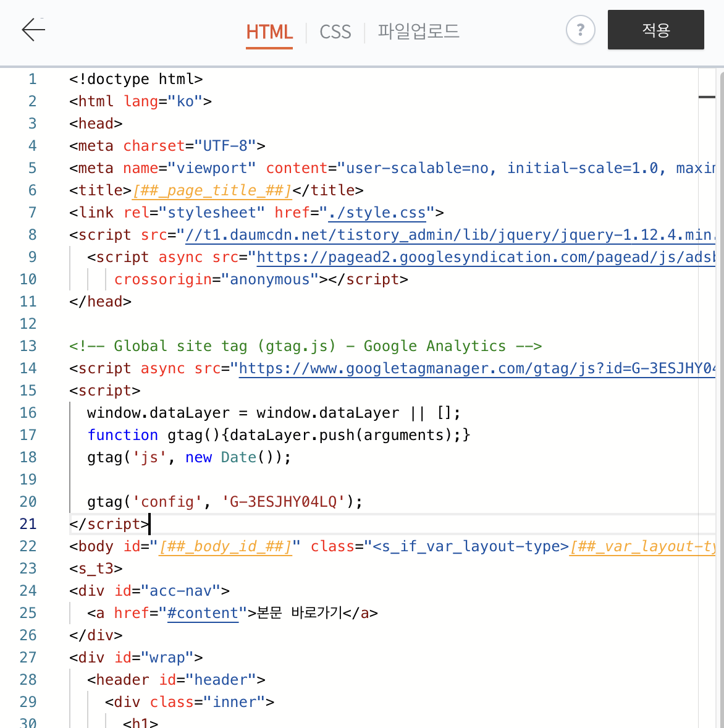Select line number 1 in gutter
Image resolution: width=724 pixels, height=728 pixels.
pos(32,79)
